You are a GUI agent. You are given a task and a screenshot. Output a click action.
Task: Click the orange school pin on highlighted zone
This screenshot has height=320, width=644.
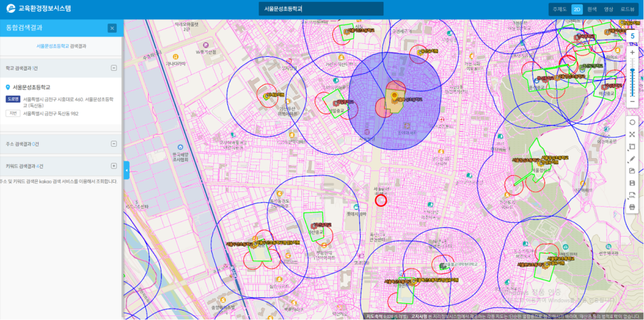pos(395,96)
